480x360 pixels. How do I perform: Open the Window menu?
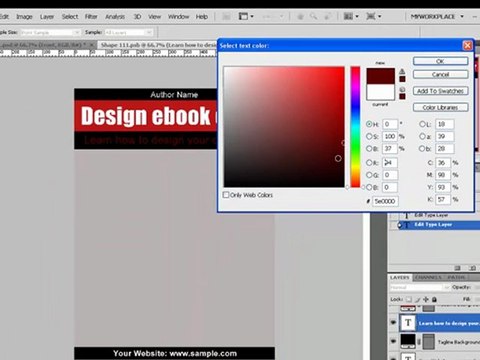178,17
